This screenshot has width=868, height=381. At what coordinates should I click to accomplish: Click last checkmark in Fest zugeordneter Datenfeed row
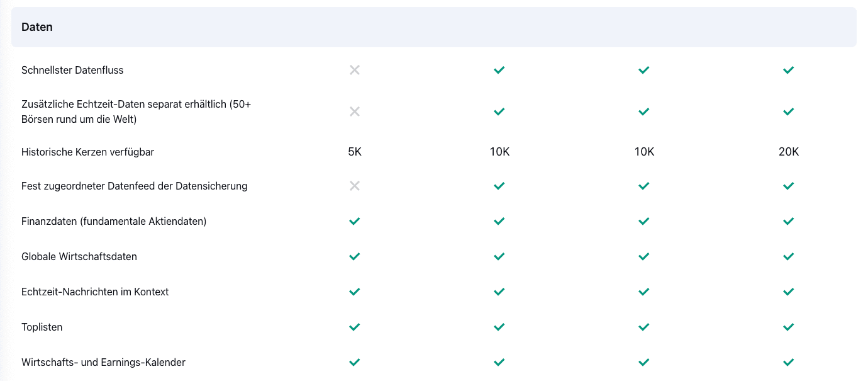pos(789,186)
